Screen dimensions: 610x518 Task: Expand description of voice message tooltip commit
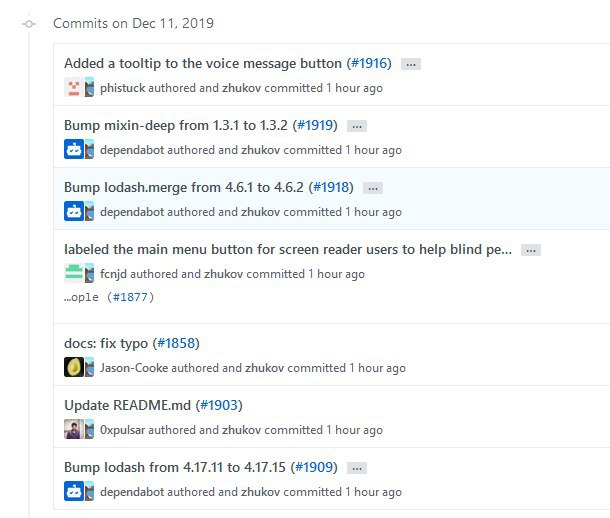point(410,64)
